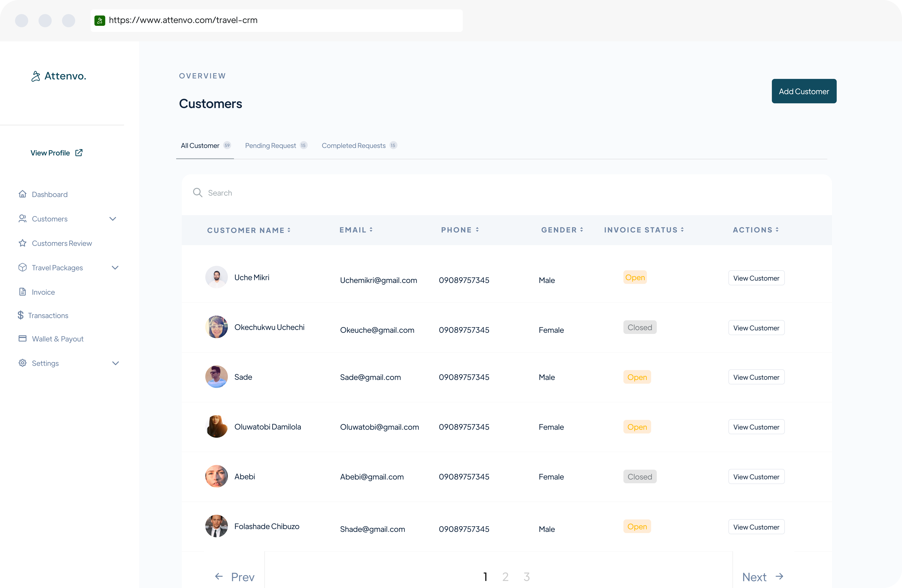Click the Invoice document icon
902x588 pixels.
[22, 292]
